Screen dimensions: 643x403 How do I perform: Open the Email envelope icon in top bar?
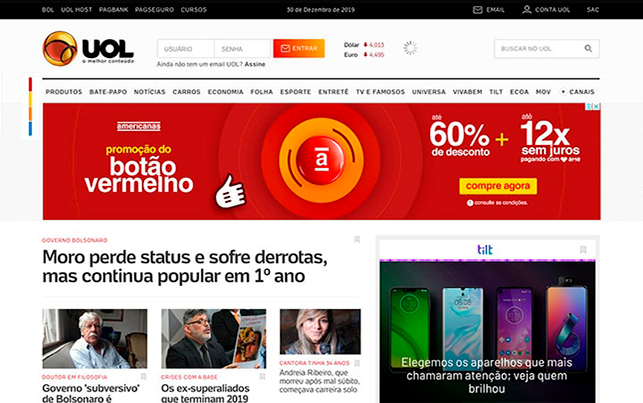[x=477, y=9]
